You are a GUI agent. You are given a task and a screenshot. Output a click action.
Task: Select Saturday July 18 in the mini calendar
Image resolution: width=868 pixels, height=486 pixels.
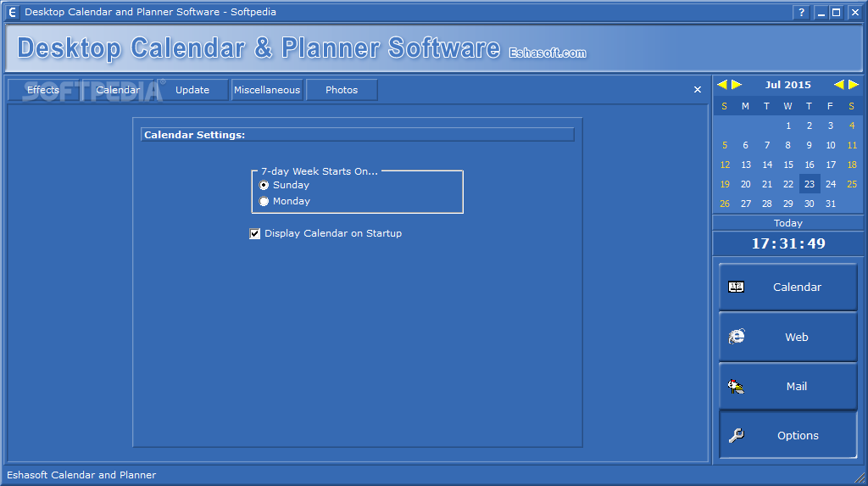(852, 165)
